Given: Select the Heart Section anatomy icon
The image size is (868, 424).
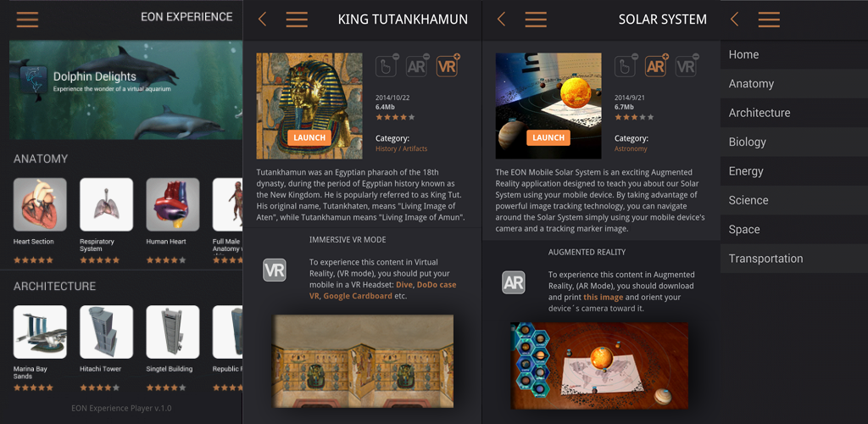Looking at the screenshot, I should [40, 204].
